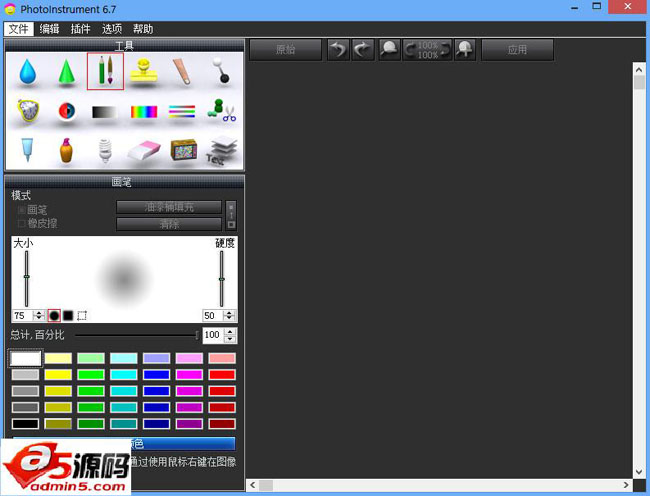Pick the light pink pastel swatch

pos(189,358)
